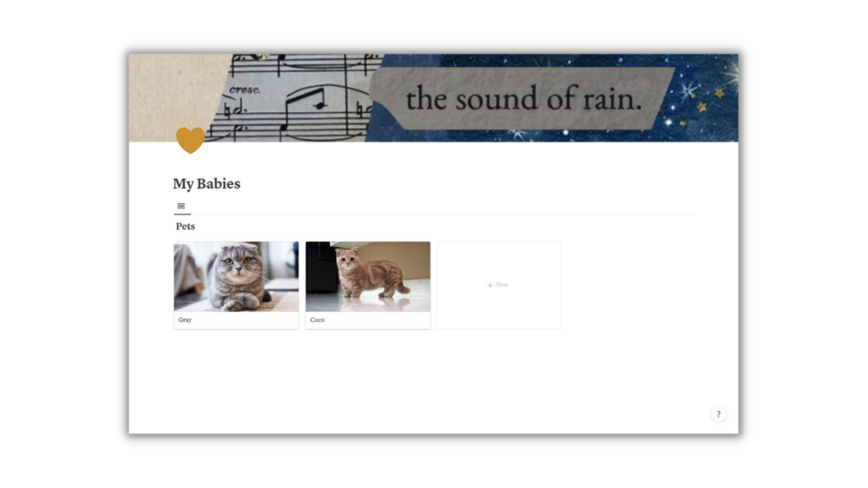The height and width of the screenshot is (488, 868).
Task: Click the word New on empty card
Action: click(x=502, y=284)
